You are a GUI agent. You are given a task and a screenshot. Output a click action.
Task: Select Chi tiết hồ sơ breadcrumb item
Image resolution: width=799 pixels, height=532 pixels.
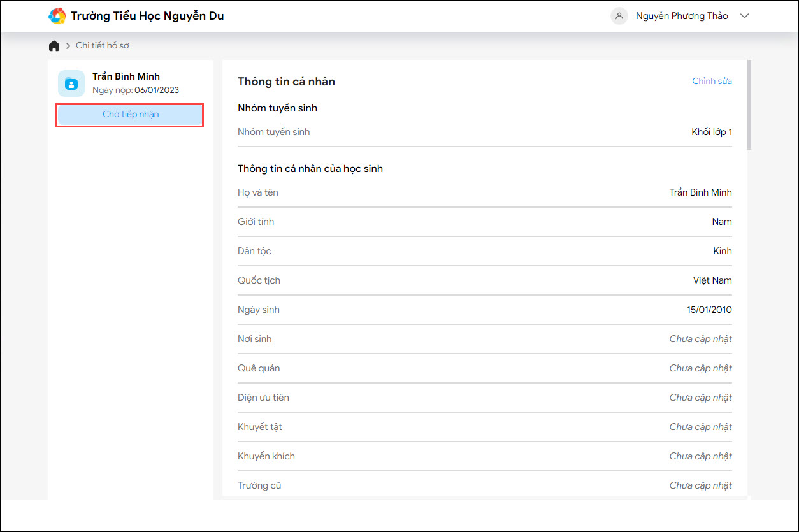pos(103,46)
